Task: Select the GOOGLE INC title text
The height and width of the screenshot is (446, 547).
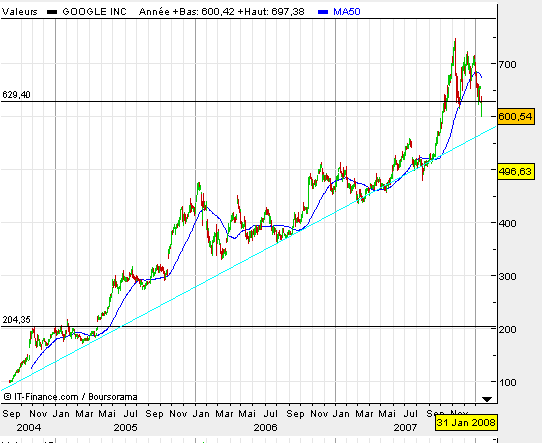Action: tap(94, 12)
